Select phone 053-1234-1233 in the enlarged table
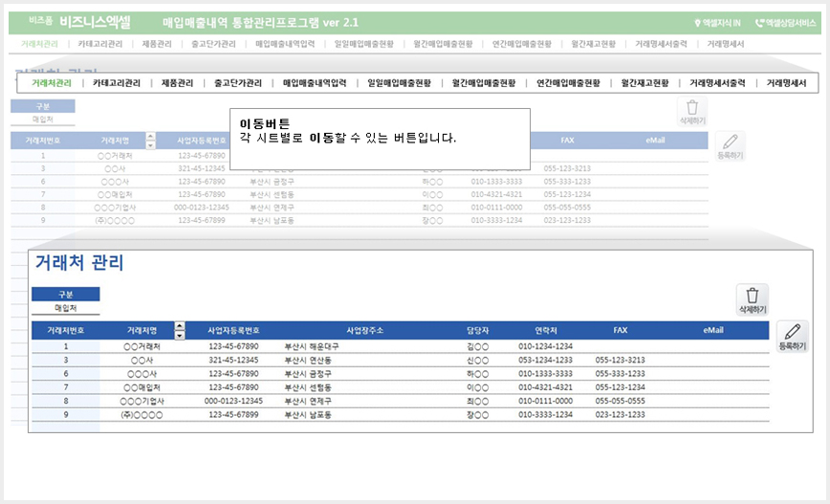This screenshot has width=830, height=504. pos(545,360)
